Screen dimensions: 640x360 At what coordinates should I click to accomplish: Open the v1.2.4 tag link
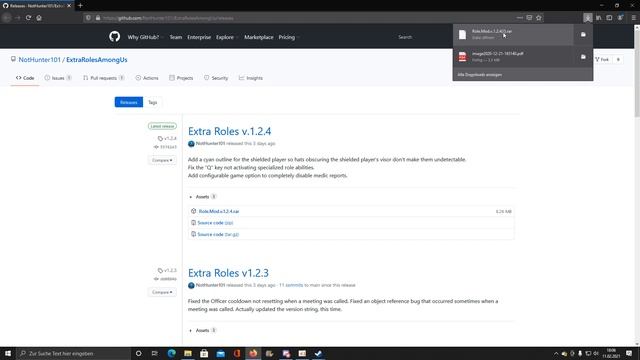coord(167,138)
